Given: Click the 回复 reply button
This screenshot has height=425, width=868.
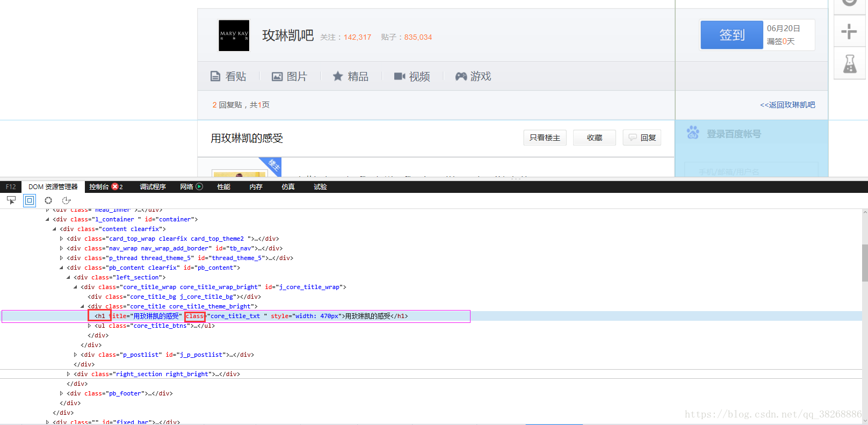Looking at the screenshot, I should click(642, 138).
